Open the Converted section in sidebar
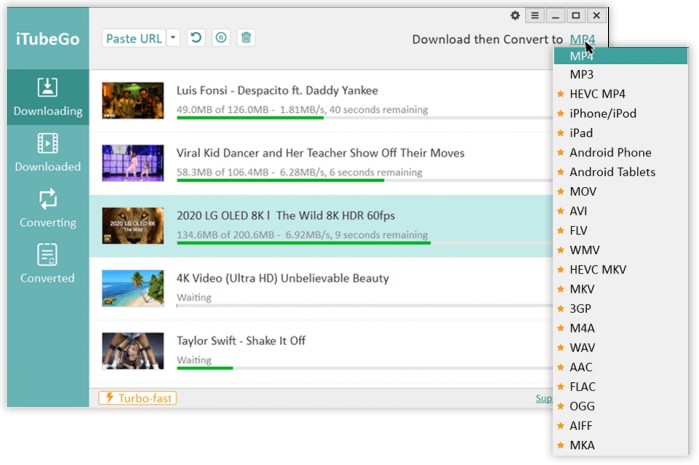The image size is (699, 465). (48, 264)
